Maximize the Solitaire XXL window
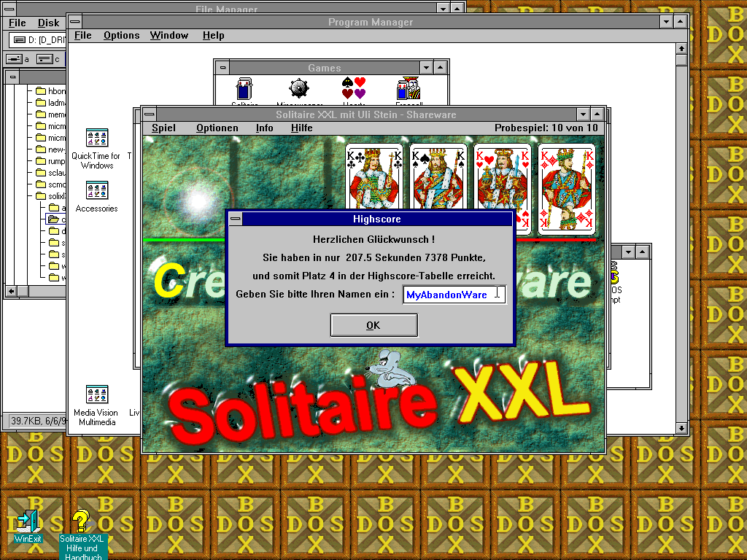This screenshot has height=560, width=747. (597, 114)
